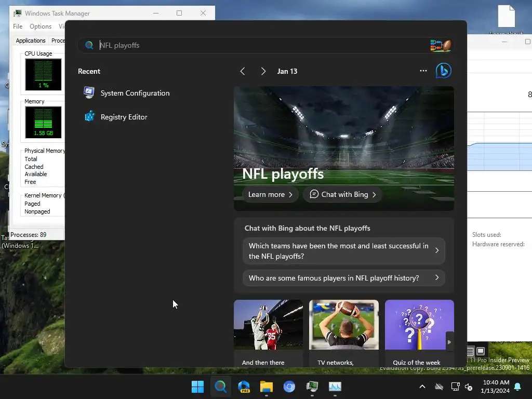Click the OneDrive tray icon
Viewport: 532px width, 399px height.
click(439, 387)
